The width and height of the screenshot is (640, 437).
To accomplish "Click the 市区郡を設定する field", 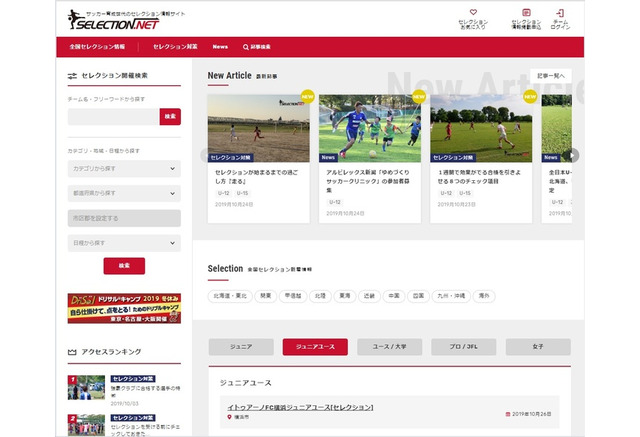I will coord(124,218).
